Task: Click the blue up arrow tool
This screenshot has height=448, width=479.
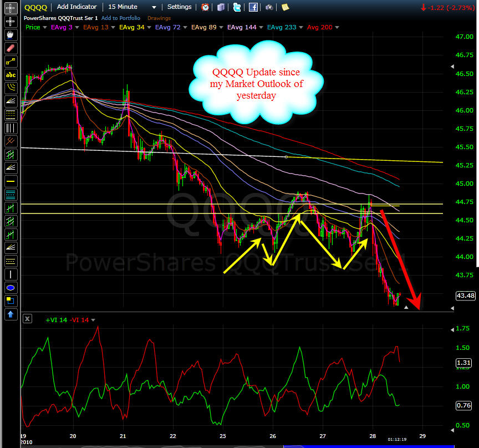Action: (11, 314)
